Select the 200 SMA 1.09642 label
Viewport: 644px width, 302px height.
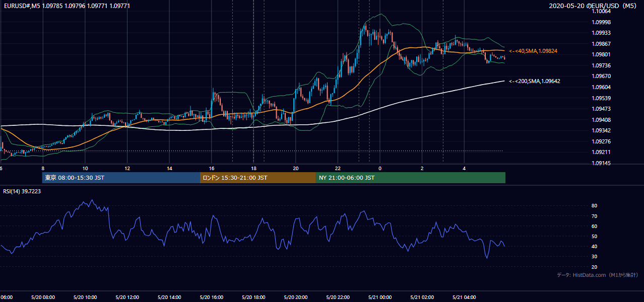535,81
